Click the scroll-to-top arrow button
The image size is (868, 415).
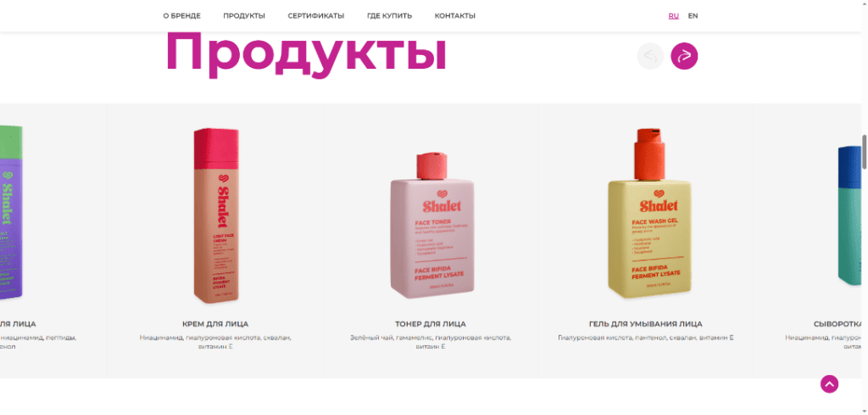[829, 384]
